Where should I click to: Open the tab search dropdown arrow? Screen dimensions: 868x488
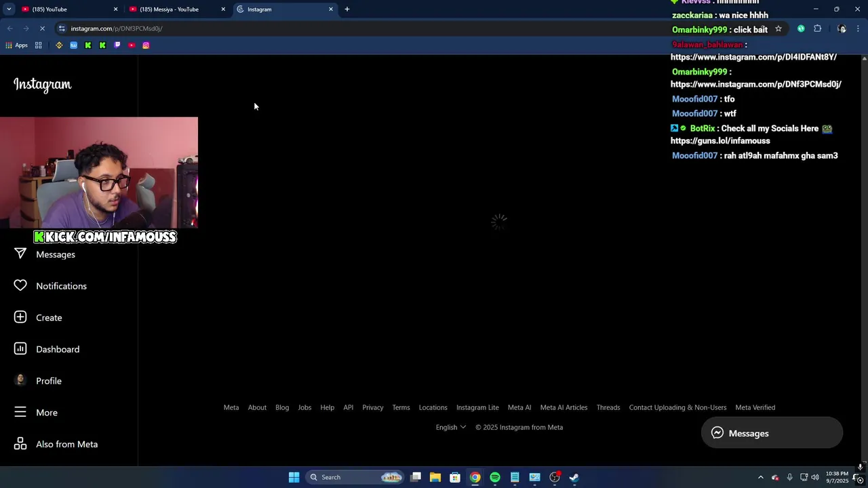[x=9, y=9]
